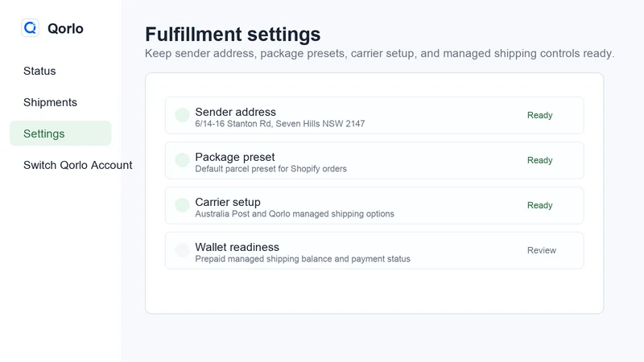Click the Package preset status dot

point(183,160)
